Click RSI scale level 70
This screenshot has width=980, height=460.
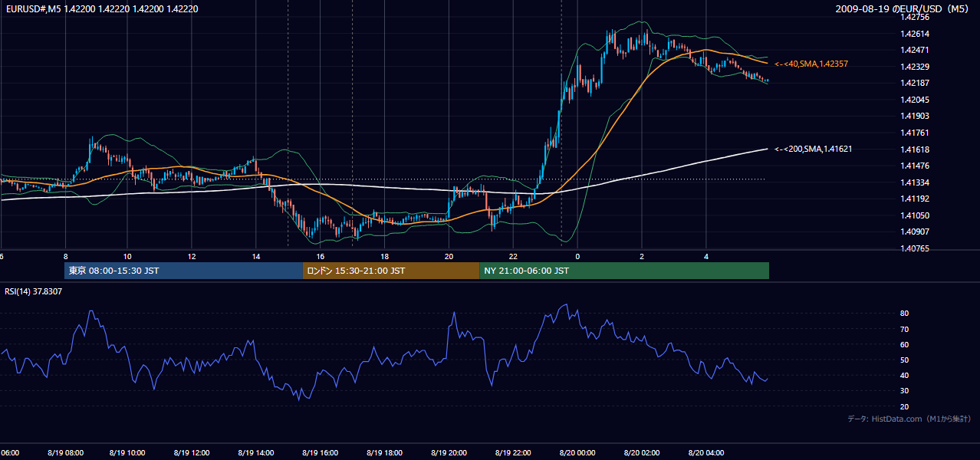pyautogui.click(x=905, y=329)
